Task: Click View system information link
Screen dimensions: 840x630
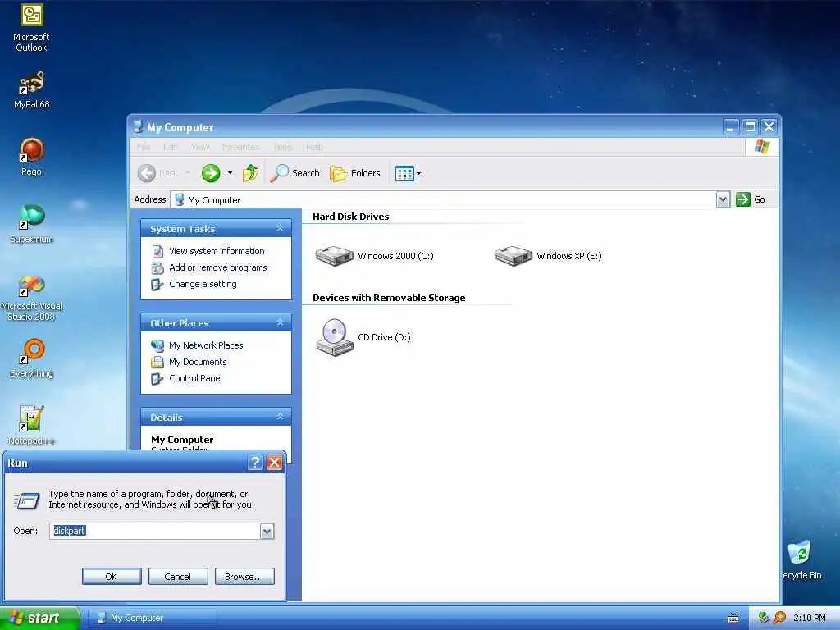Action: 217,251
